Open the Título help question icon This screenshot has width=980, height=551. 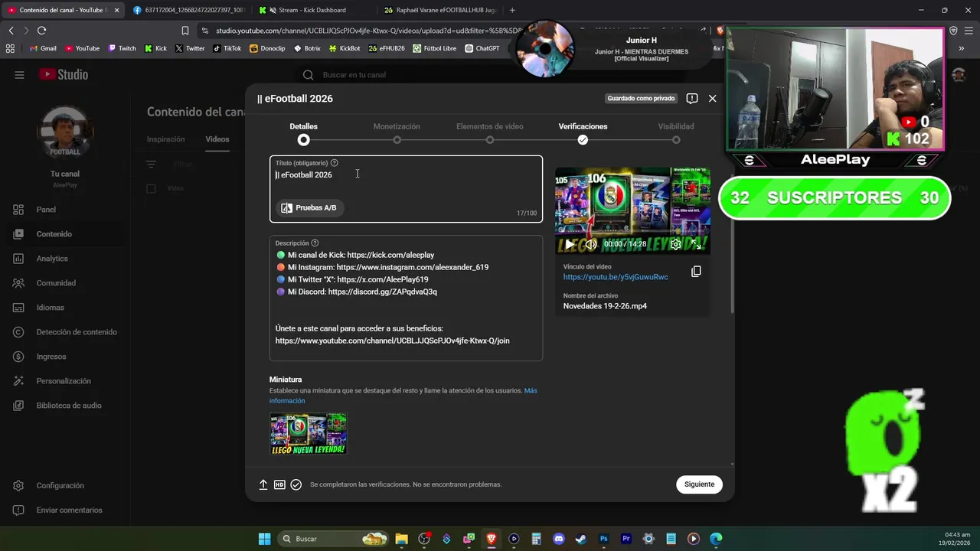click(335, 163)
